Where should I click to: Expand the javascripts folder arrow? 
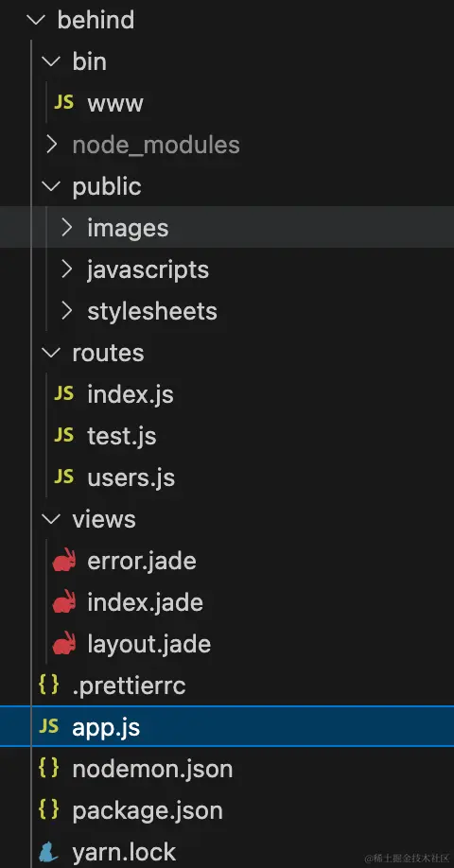[x=67, y=269]
